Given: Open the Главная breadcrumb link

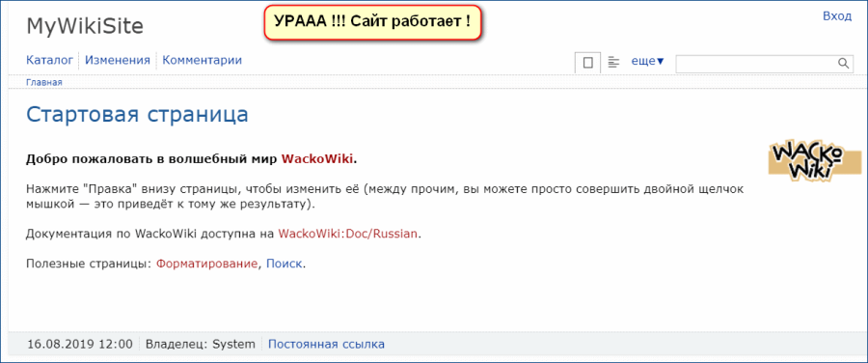Looking at the screenshot, I should pos(44,83).
